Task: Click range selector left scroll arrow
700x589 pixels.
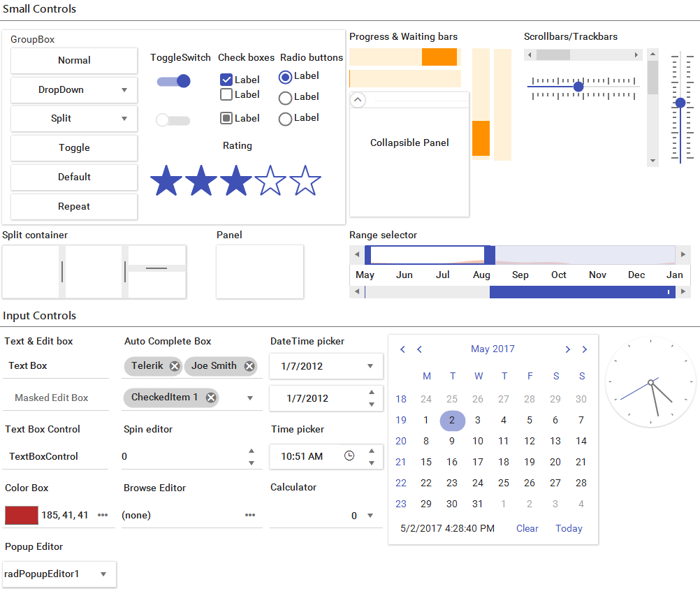Action: [x=357, y=254]
